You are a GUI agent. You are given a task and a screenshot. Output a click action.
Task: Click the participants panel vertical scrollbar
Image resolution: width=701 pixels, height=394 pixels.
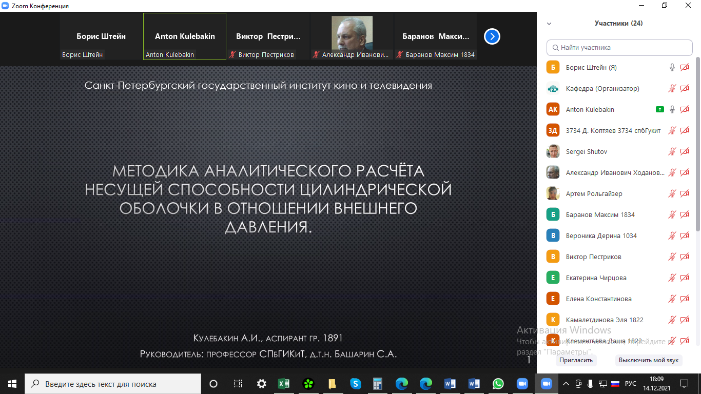pos(697,144)
